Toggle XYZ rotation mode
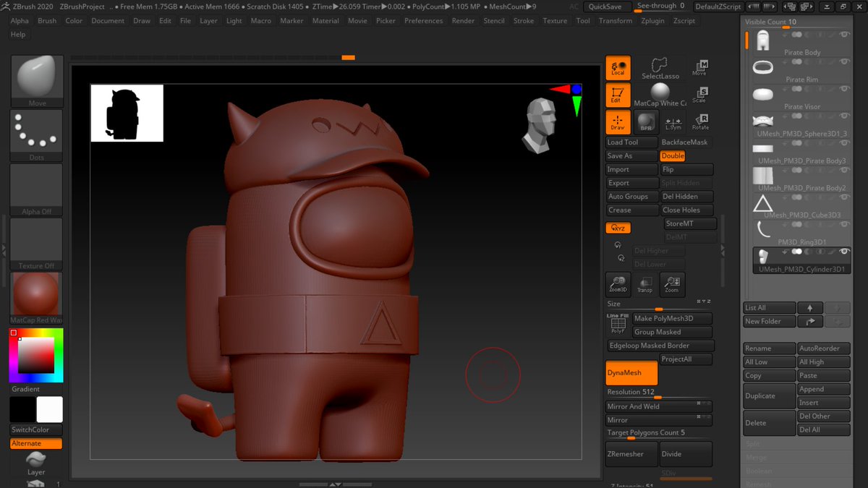 coord(618,228)
